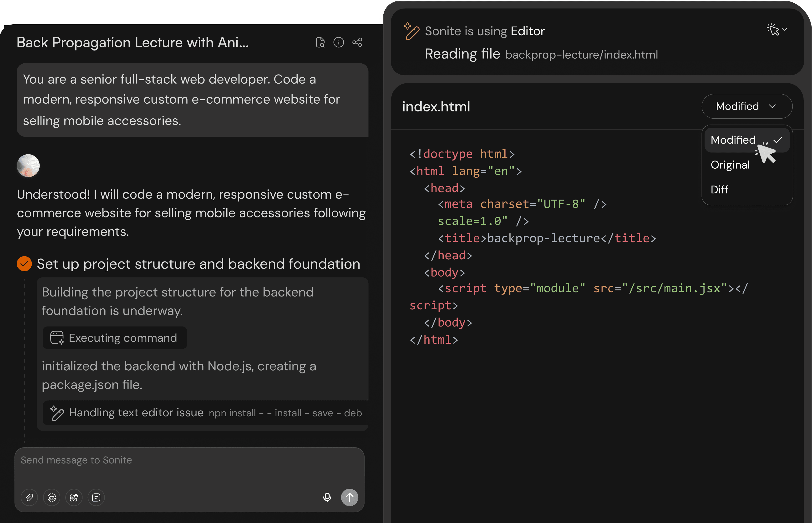The height and width of the screenshot is (523, 812).
Task: Click the Executing command chip
Action: (x=115, y=338)
